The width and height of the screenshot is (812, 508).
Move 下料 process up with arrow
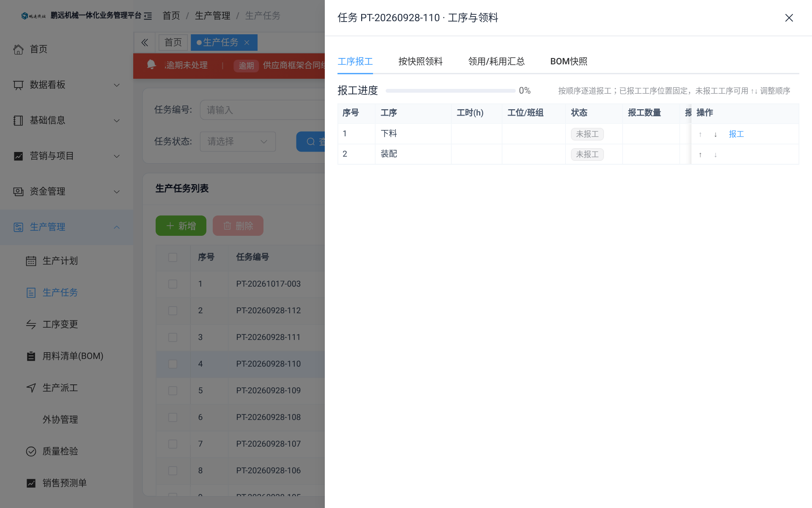(x=700, y=134)
